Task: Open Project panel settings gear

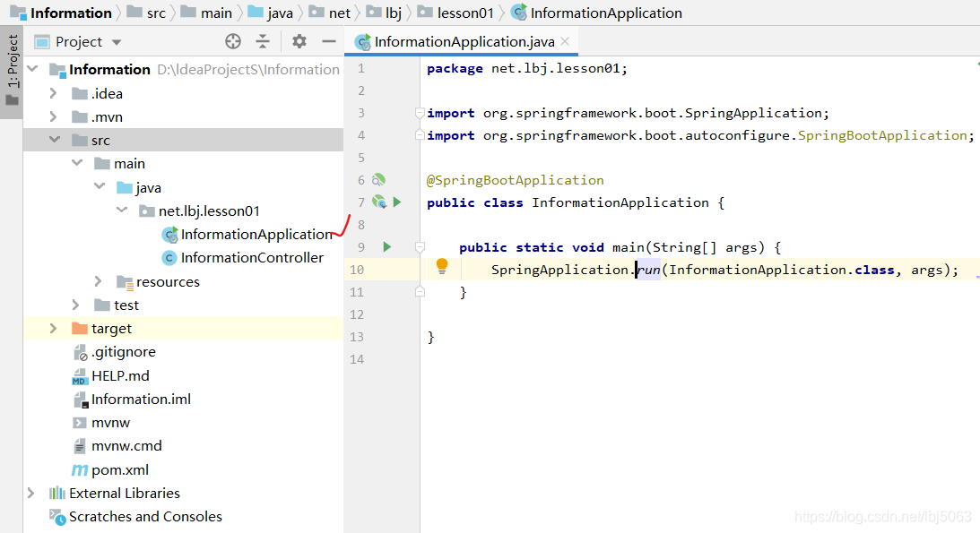Action: [x=299, y=42]
